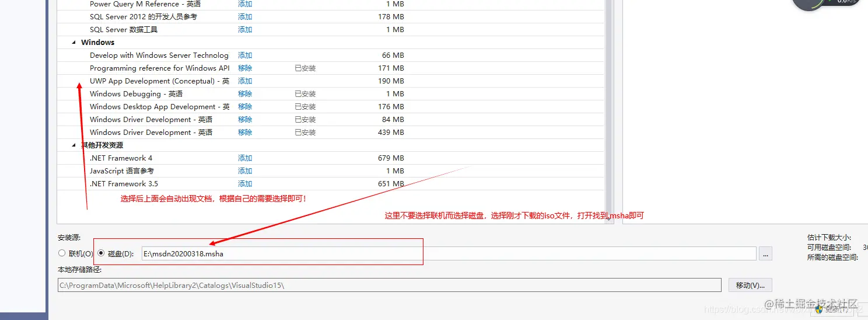Click the 439 MB size value
Image resolution: width=868 pixels, height=320 pixels.
pos(391,133)
